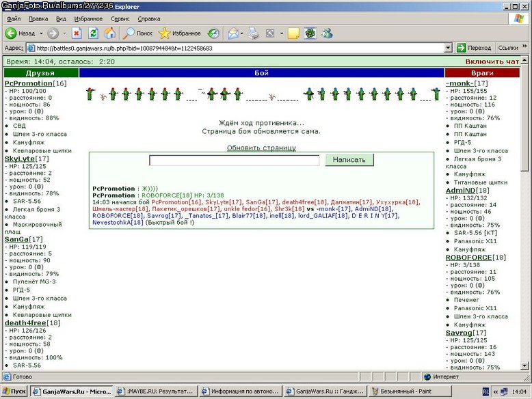Click the ICQ flower icon
Screen dimensions: 532x399
(x=310, y=33)
